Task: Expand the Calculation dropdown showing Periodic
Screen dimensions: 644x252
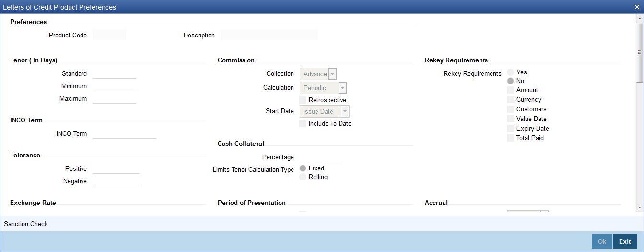Action: [x=323, y=88]
